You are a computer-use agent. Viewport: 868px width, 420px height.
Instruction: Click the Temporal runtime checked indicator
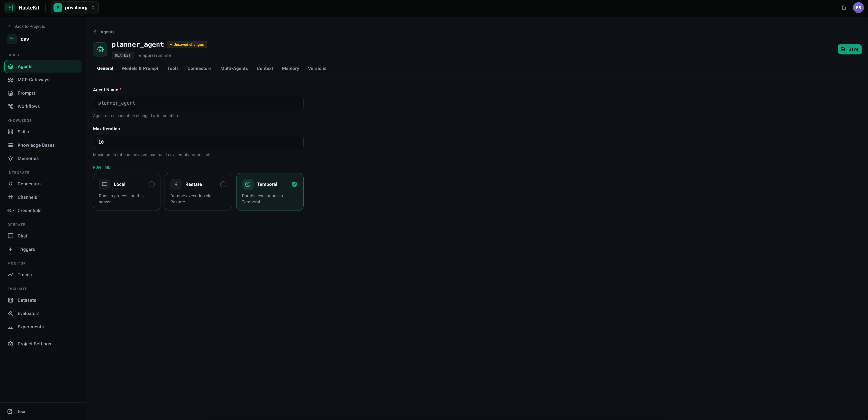[x=294, y=184]
